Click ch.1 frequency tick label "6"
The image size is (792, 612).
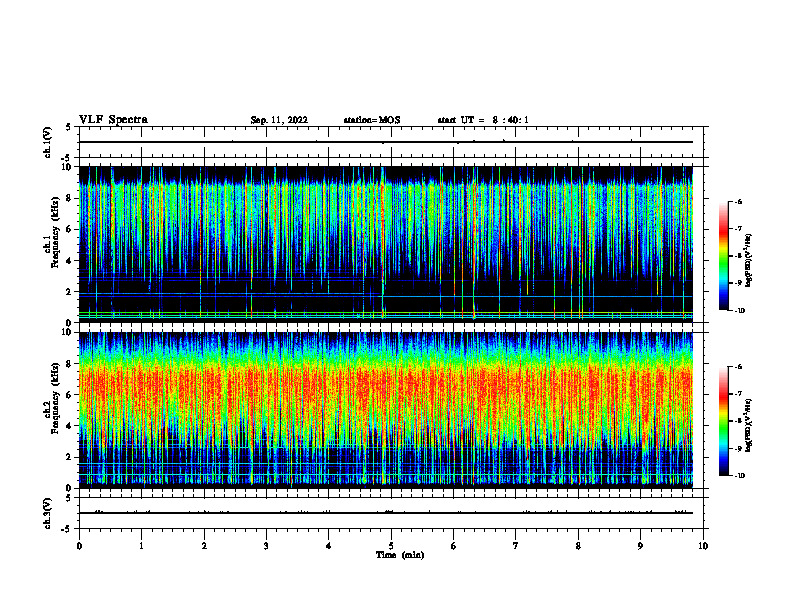click(70, 229)
